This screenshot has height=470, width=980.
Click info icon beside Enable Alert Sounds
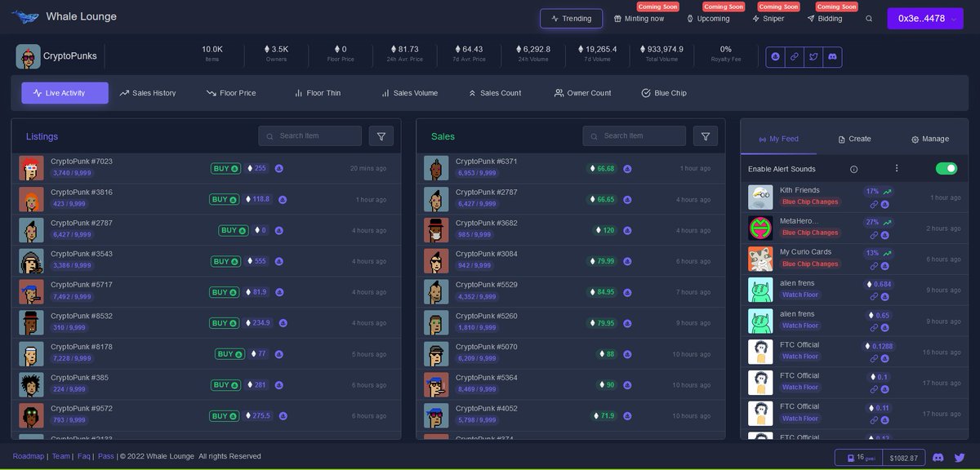853,169
